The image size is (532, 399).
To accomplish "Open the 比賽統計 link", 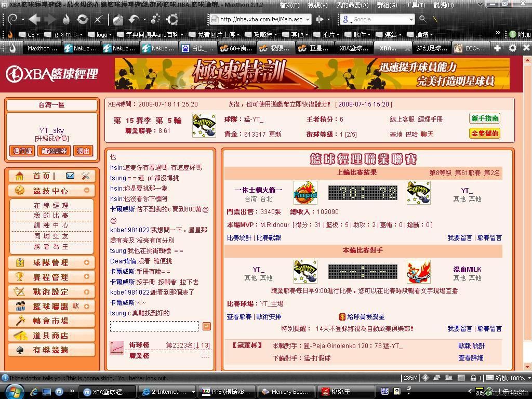I will click(240, 237).
